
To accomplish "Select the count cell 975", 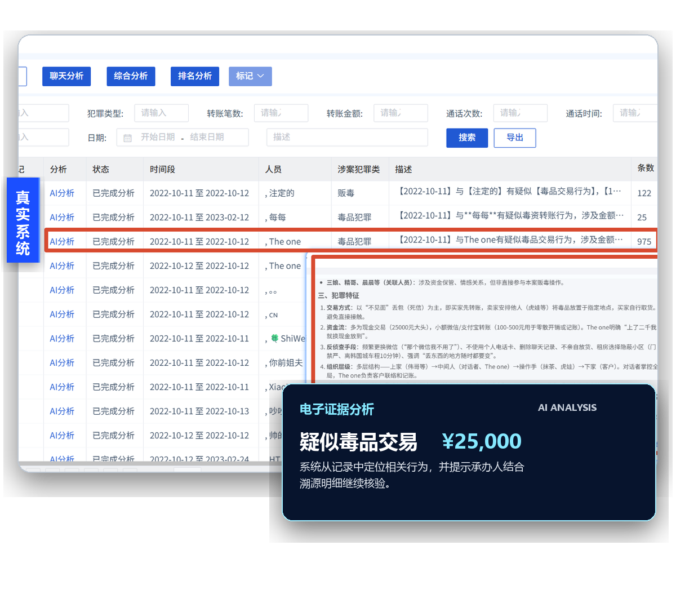I will click(x=644, y=241).
